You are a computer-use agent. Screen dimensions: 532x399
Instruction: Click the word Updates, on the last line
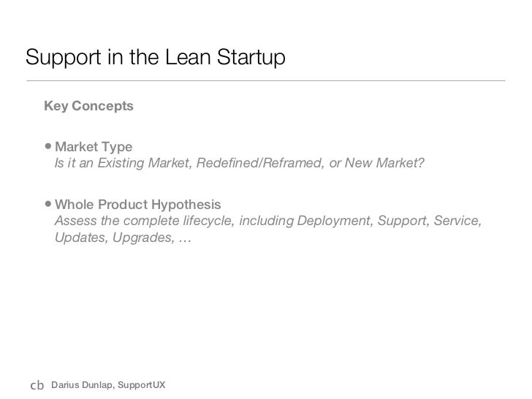80,239
